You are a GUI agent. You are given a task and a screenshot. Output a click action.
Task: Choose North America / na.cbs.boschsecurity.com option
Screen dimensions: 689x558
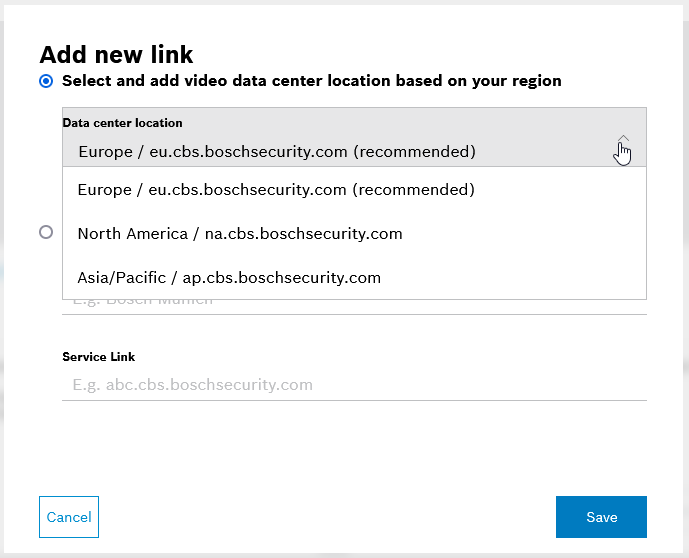[x=240, y=234]
